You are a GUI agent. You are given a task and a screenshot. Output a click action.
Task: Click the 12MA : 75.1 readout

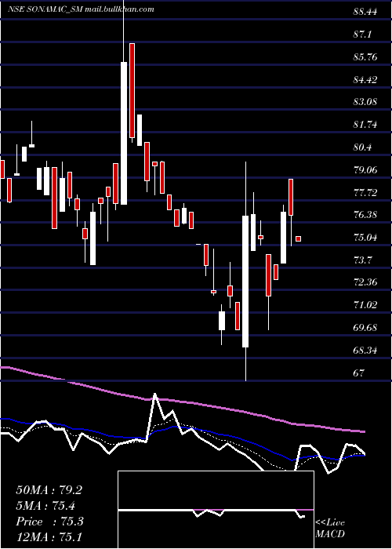pyautogui.click(x=49, y=537)
